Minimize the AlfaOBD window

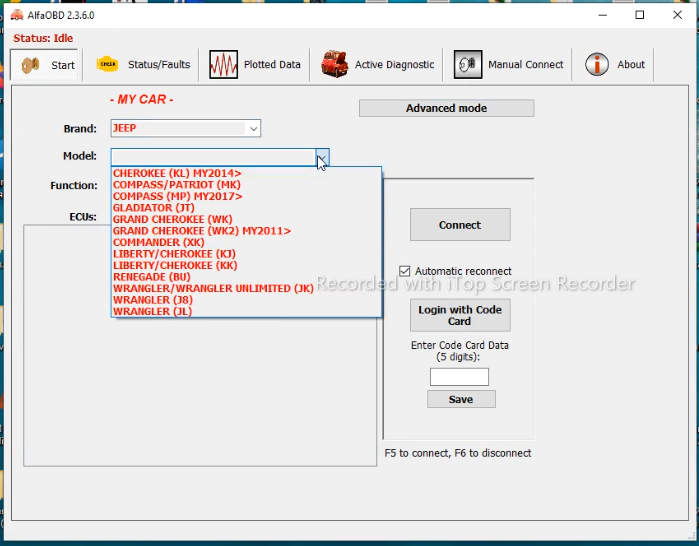point(603,15)
